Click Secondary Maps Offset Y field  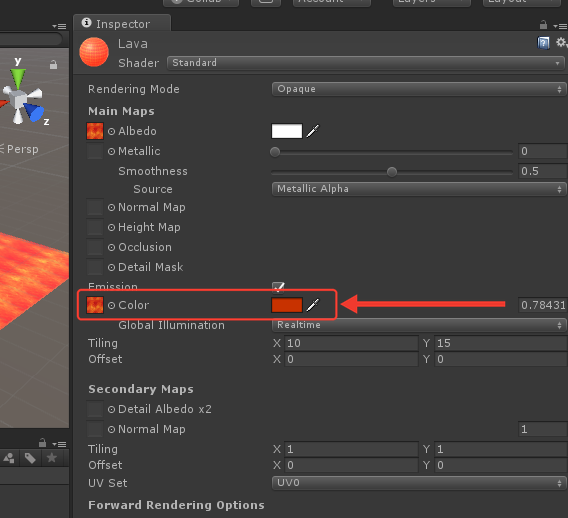tap(501, 465)
